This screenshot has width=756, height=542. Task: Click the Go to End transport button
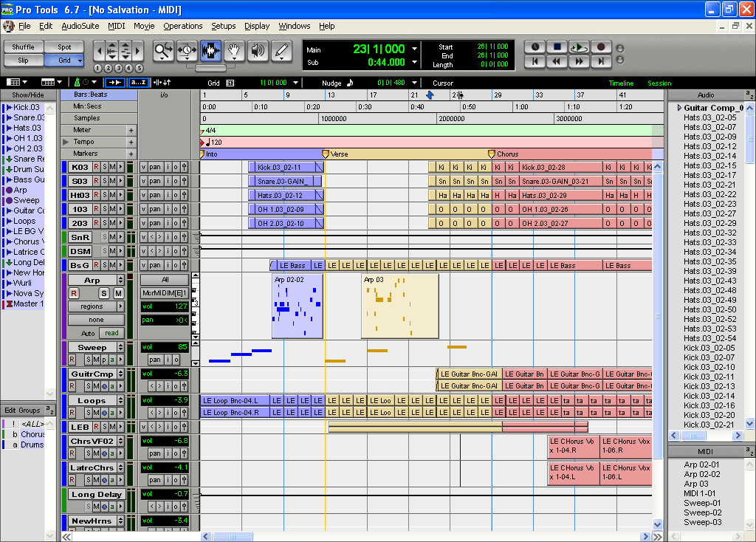(601, 61)
